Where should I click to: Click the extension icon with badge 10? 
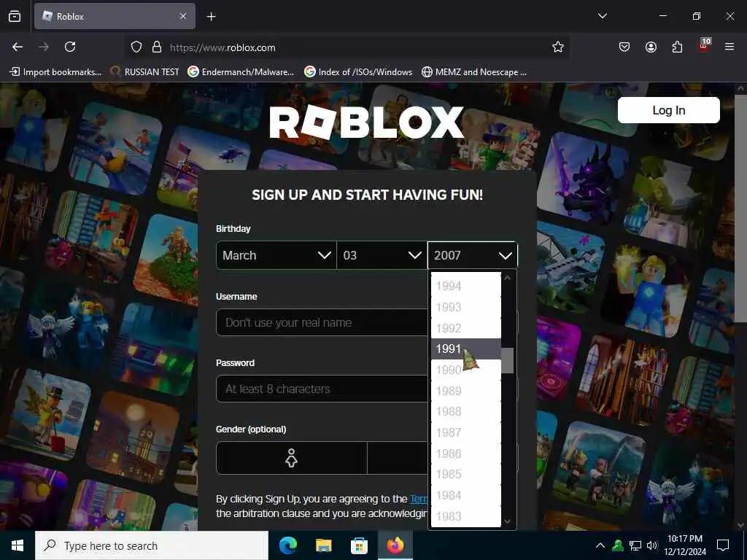pyautogui.click(x=704, y=46)
